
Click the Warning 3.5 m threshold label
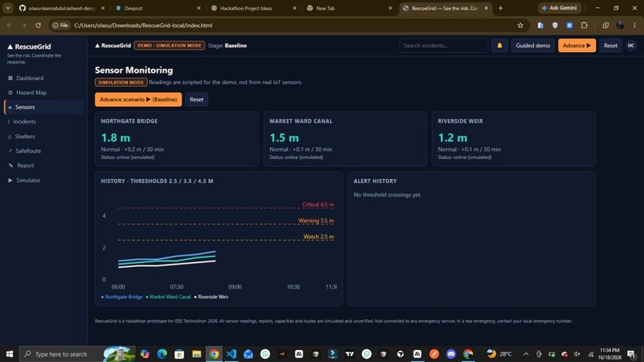[316, 221]
